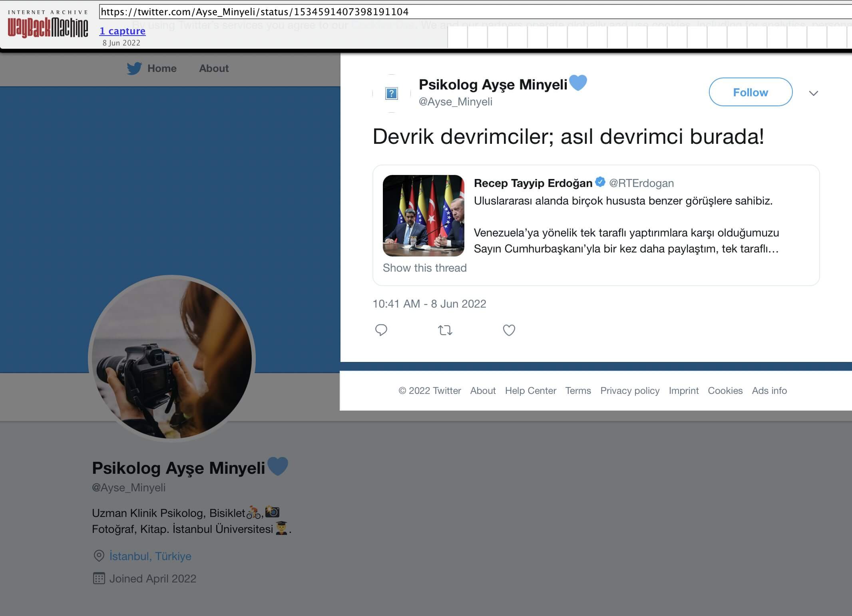
Task: Click the large profile photo with camera
Action: coord(172,358)
